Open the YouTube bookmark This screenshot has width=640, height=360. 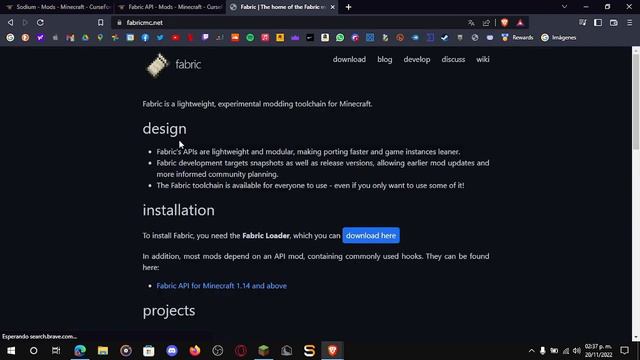tap(175, 38)
